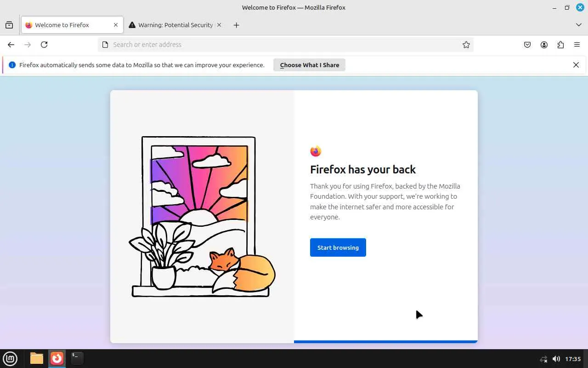Click the window illustration with the sleeping fox
Screen dimensions: 588x368
(x=202, y=217)
